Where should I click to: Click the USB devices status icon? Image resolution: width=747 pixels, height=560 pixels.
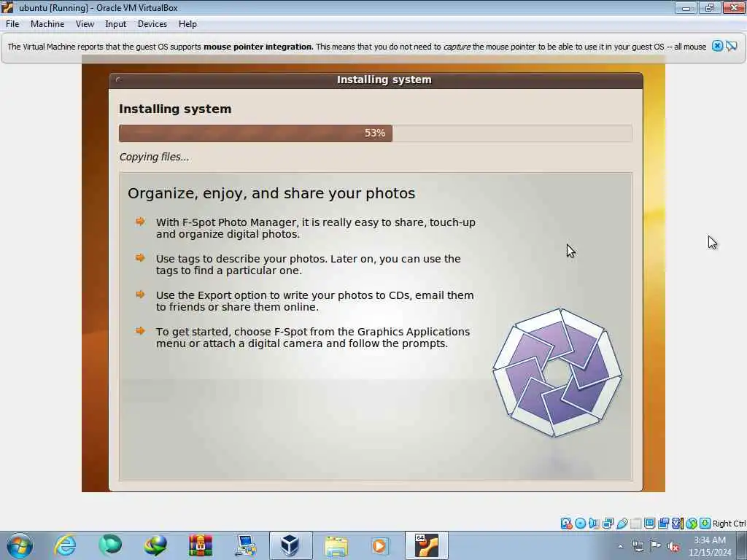coord(622,524)
